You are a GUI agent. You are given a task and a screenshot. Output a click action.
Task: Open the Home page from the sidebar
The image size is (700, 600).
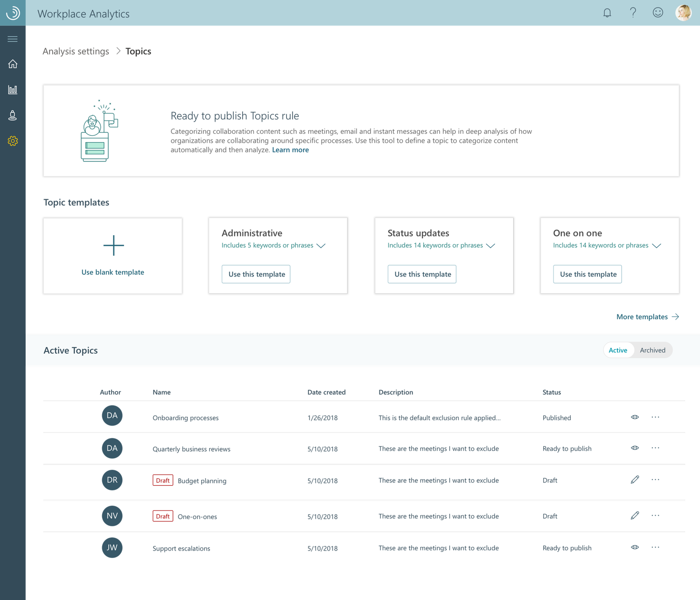click(x=13, y=64)
